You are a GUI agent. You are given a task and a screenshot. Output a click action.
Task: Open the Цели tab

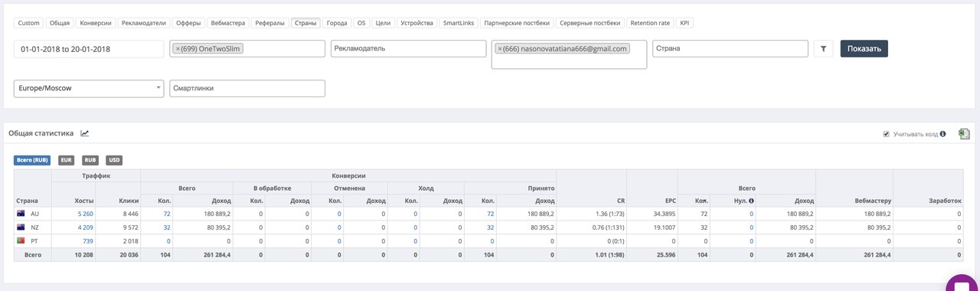click(x=384, y=23)
